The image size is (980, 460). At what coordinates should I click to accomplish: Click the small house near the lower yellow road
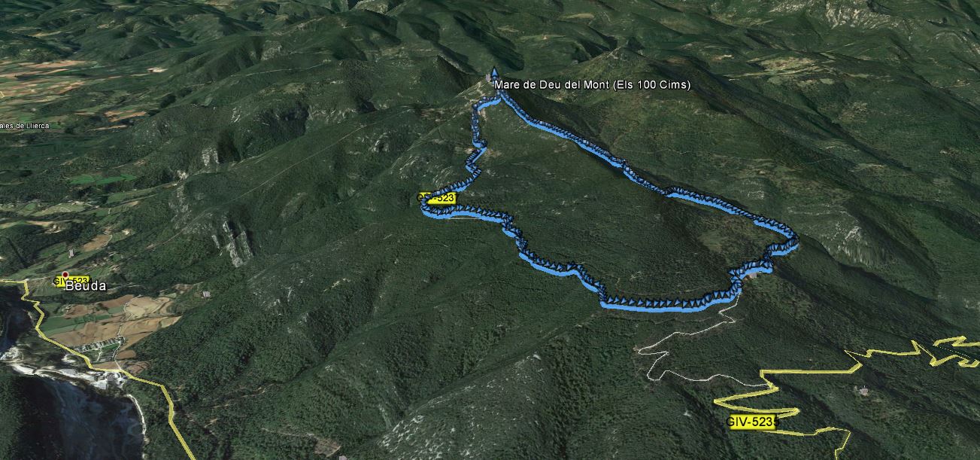[863, 391]
